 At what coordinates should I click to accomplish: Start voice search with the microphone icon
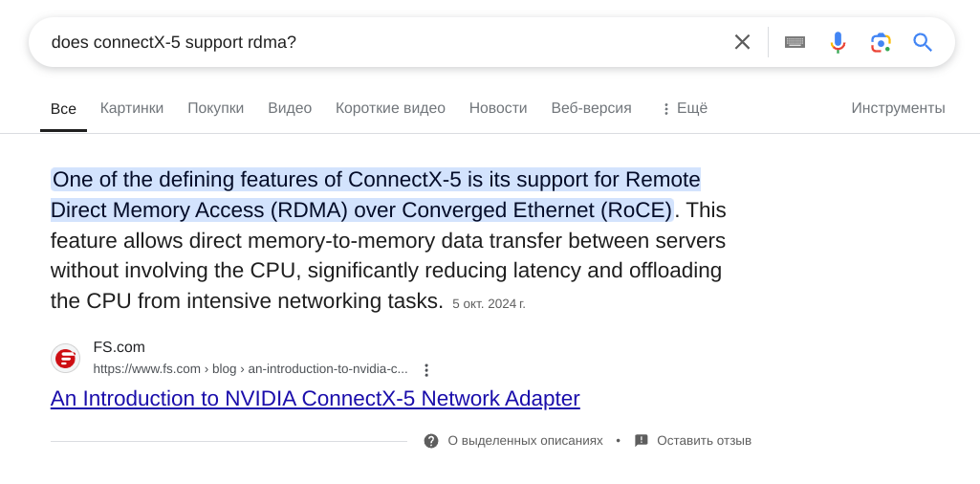click(838, 42)
